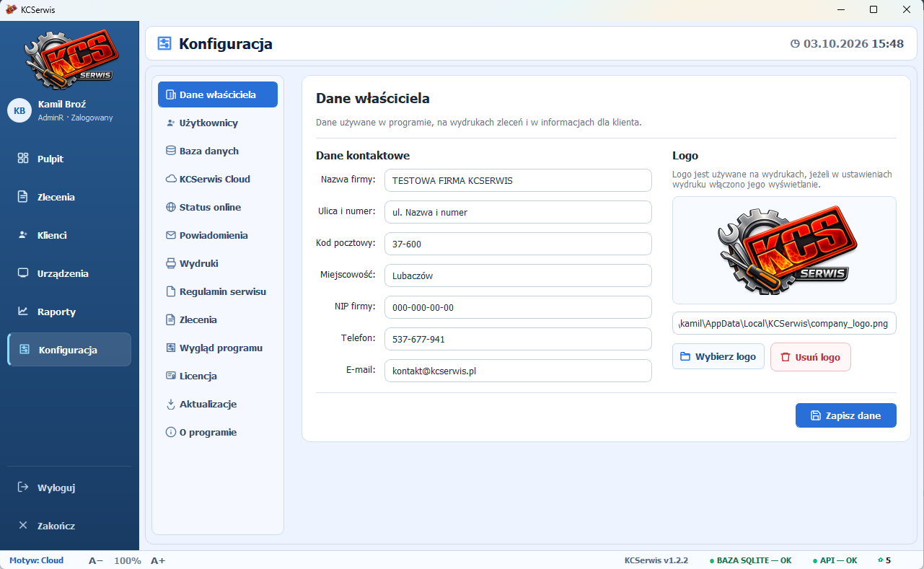Click the KCSerwis Cloud cloud icon
The image size is (924, 569).
[x=171, y=179]
